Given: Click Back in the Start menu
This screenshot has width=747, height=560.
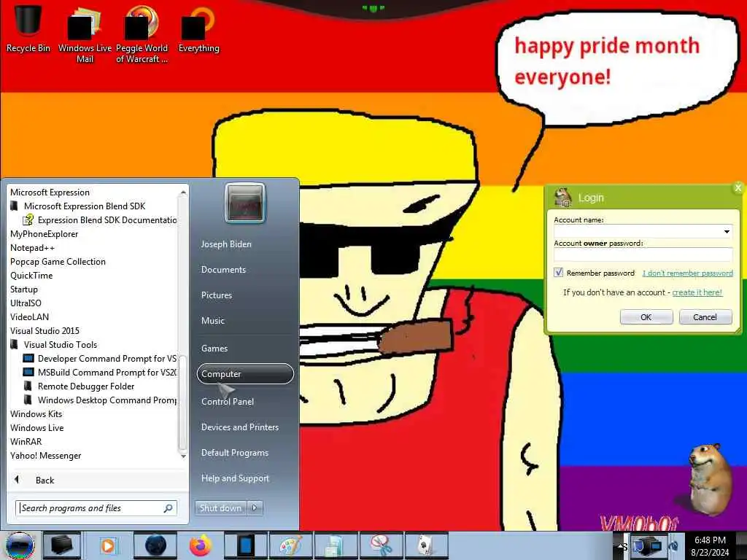Looking at the screenshot, I should pos(44,480).
